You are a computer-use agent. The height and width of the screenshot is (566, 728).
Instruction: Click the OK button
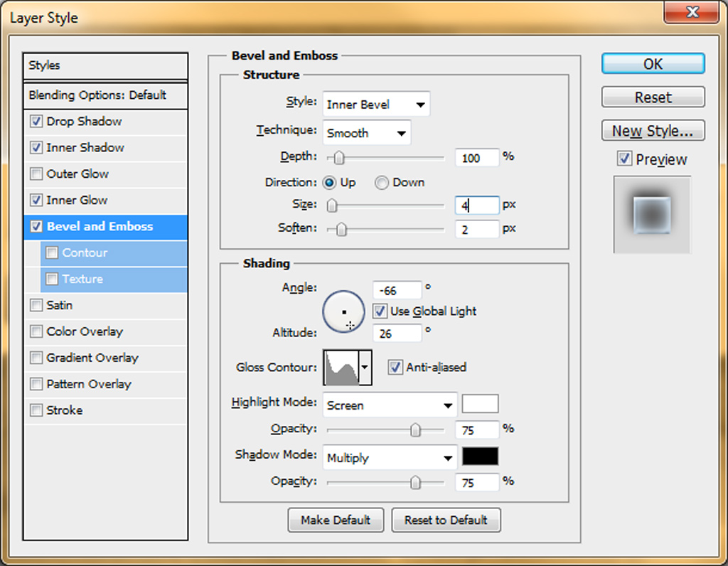pos(653,63)
